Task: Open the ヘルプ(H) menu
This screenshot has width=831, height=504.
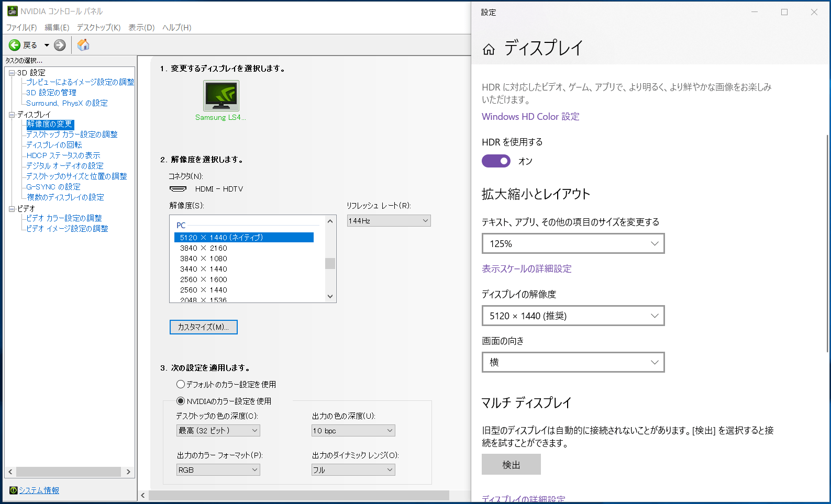Action: click(177, 27)
